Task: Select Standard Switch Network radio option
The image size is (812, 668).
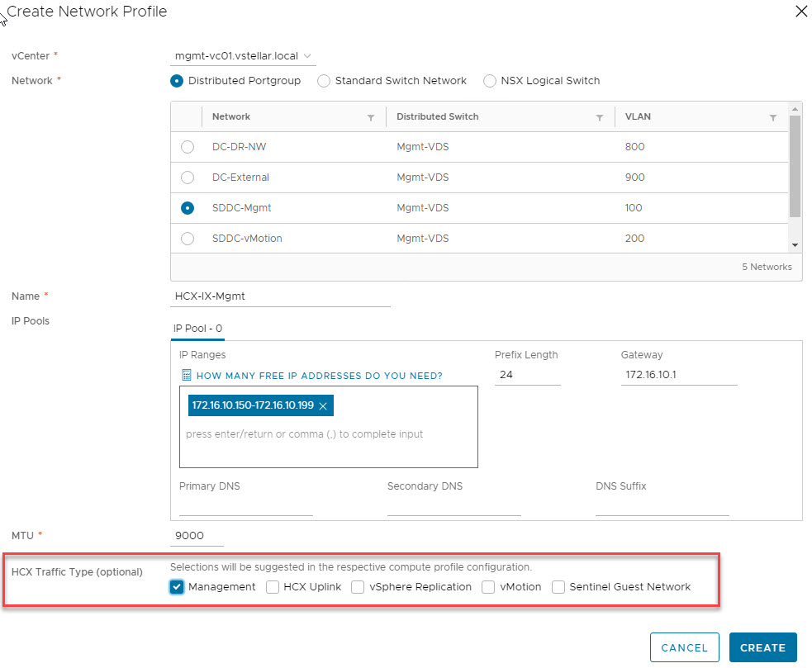Action: tap(324, 81)
